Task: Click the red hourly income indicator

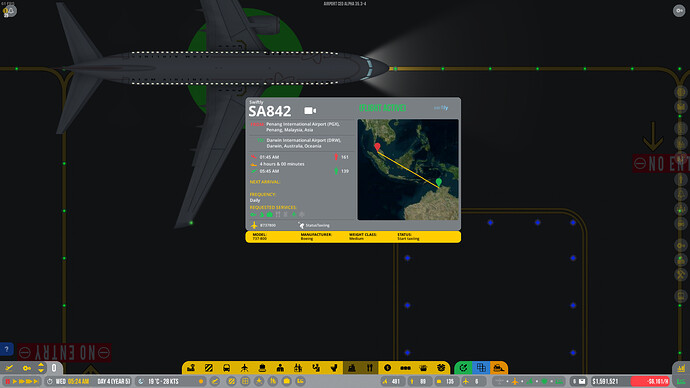Action: [651, 381]
